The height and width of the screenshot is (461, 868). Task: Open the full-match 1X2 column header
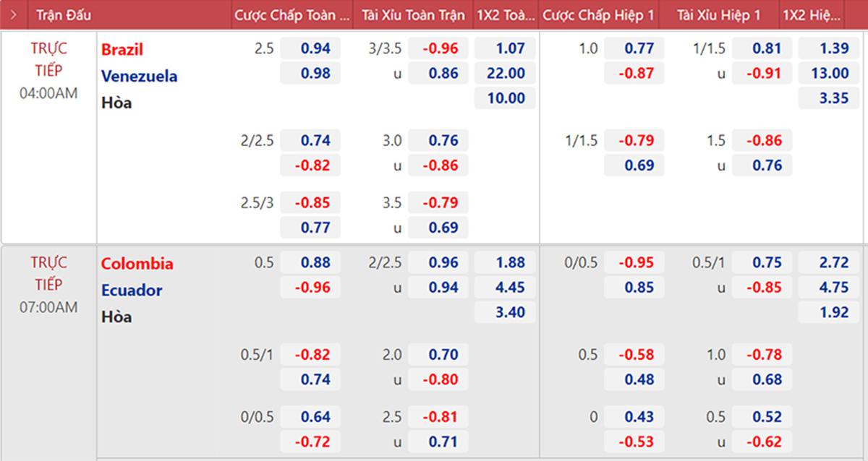[x=506, y=14]
